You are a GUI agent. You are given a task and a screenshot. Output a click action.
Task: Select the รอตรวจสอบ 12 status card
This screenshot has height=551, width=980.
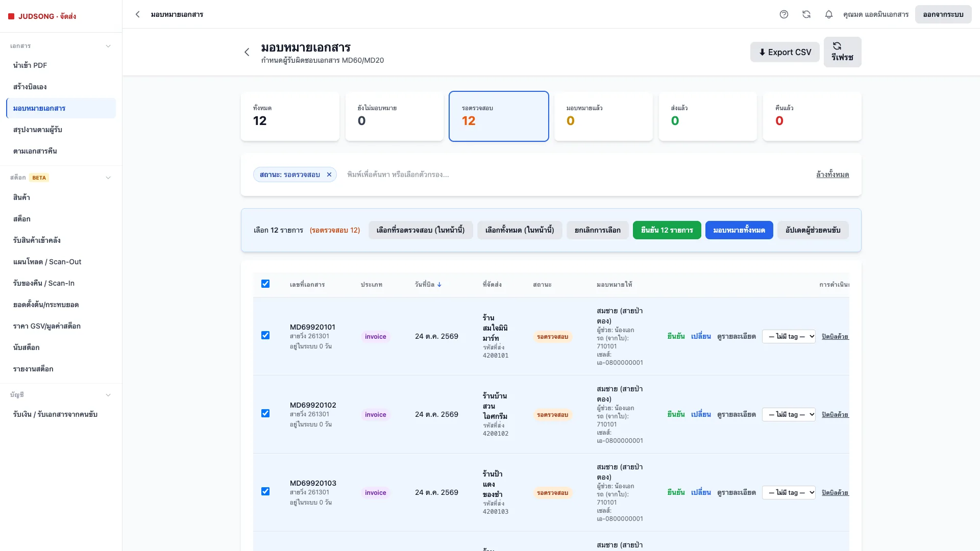(499, 116)
